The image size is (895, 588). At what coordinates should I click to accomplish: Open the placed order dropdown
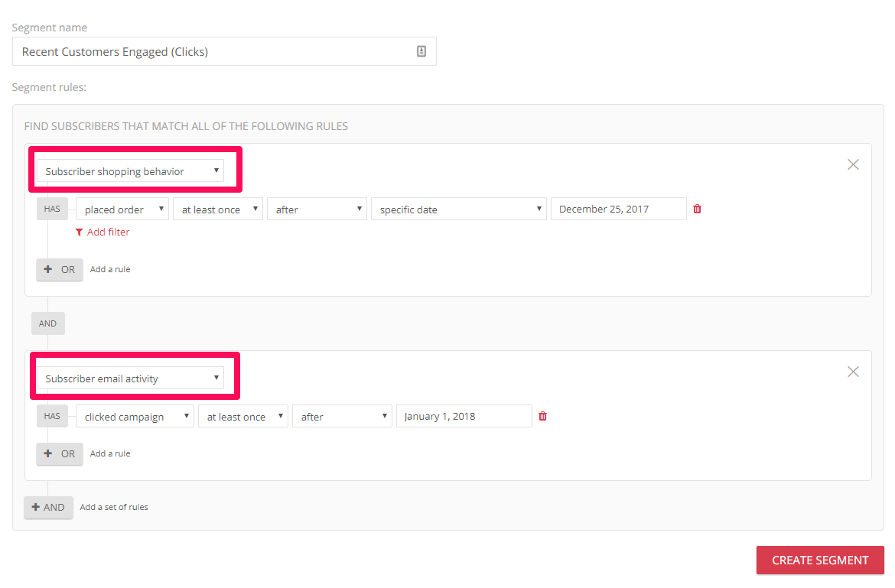pos(122,210)
